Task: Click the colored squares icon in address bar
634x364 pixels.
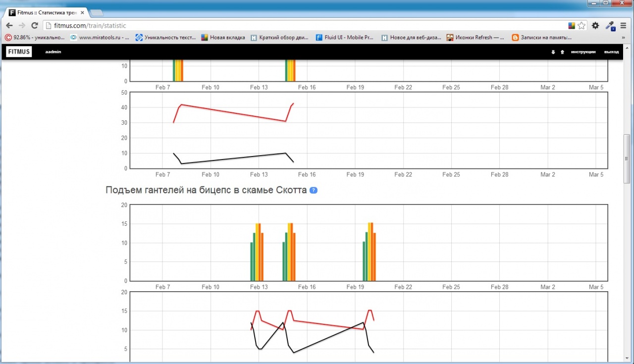Action: [572, 25]
